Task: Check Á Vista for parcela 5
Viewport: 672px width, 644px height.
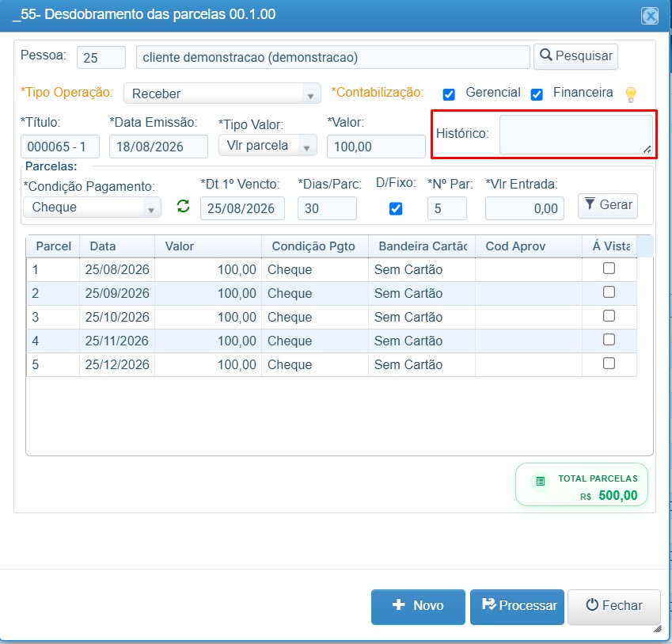Action: click(609, 364)
